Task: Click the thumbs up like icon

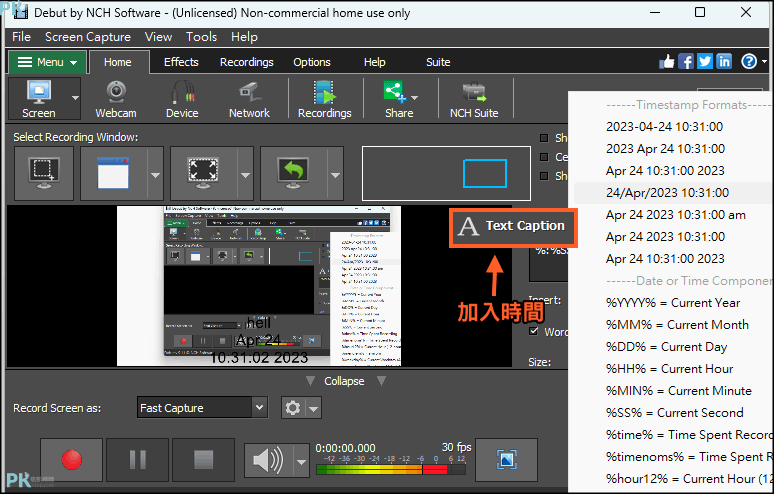Action: point(666,62)
